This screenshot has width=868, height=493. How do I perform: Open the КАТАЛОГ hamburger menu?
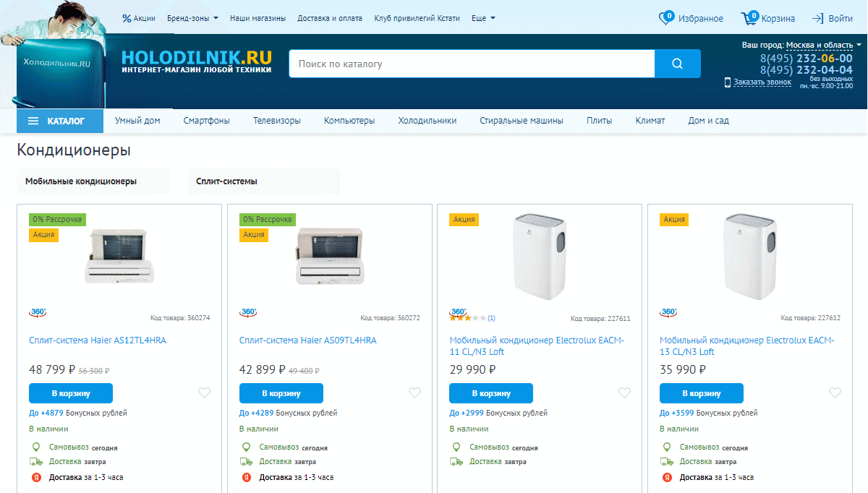[x=60, y=121]
